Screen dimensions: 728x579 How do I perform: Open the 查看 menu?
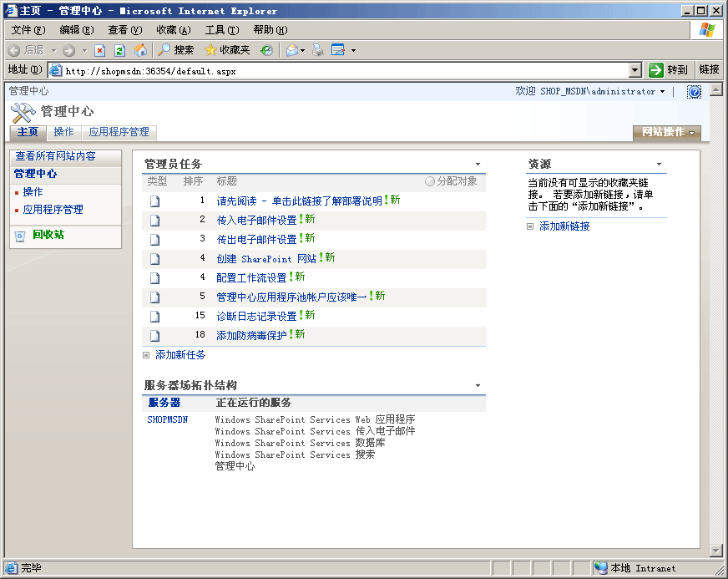[125, 30]
